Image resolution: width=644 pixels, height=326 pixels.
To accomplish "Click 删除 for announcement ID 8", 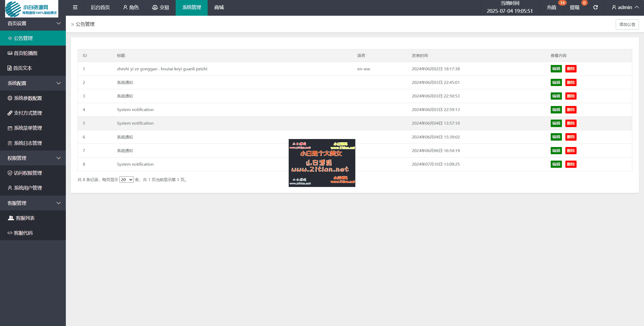I will point(571,164).
